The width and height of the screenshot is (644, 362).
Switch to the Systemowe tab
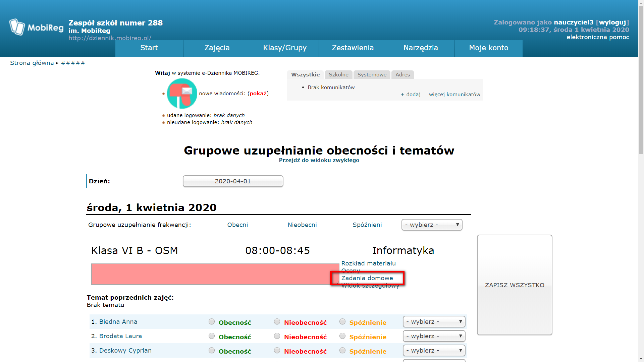coord(372,75)
